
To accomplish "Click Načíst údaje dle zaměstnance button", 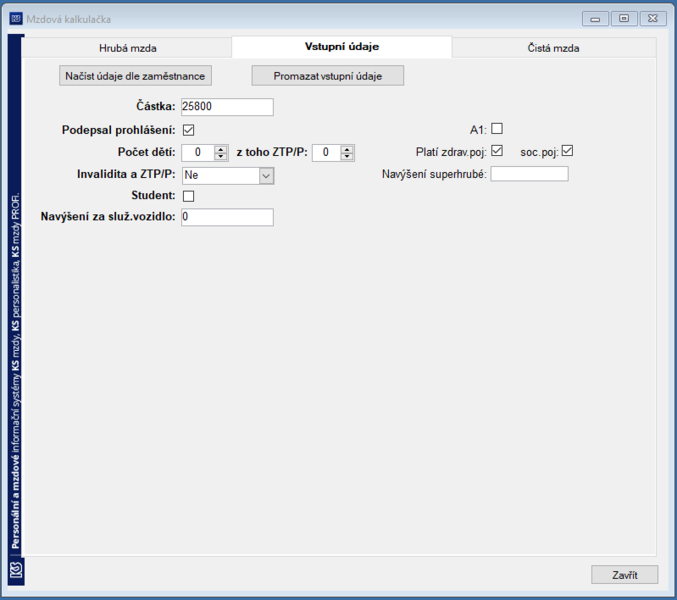I will click(135, 76).
